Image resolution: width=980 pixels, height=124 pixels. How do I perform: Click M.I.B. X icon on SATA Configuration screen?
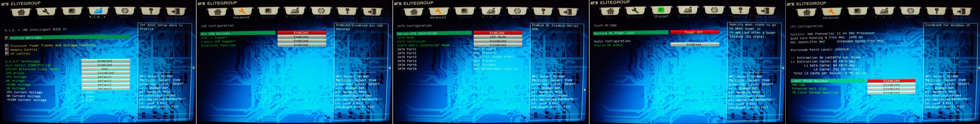pyautogui.click(x=490, y=12)
